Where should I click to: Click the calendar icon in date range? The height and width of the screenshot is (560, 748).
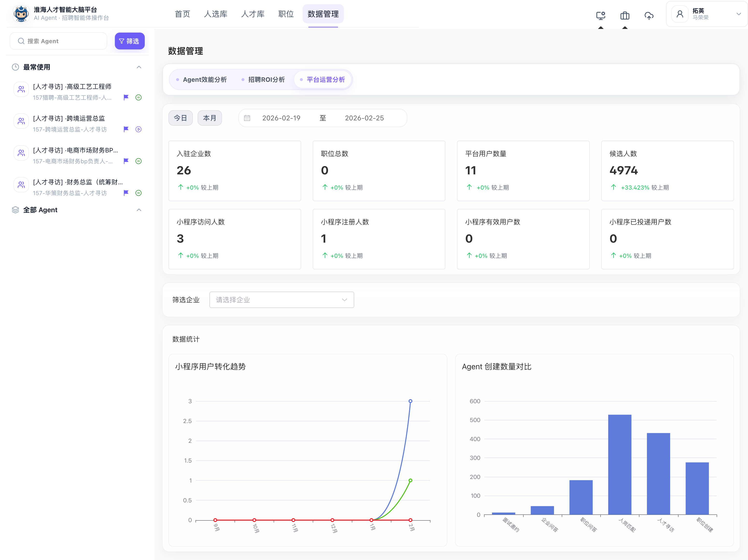(247, 118)
